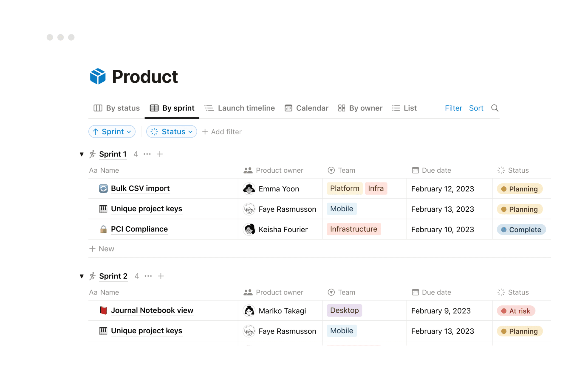Click the Platform team tag
This screenshot has width=588, height=370.
click(x=345, y=188)
